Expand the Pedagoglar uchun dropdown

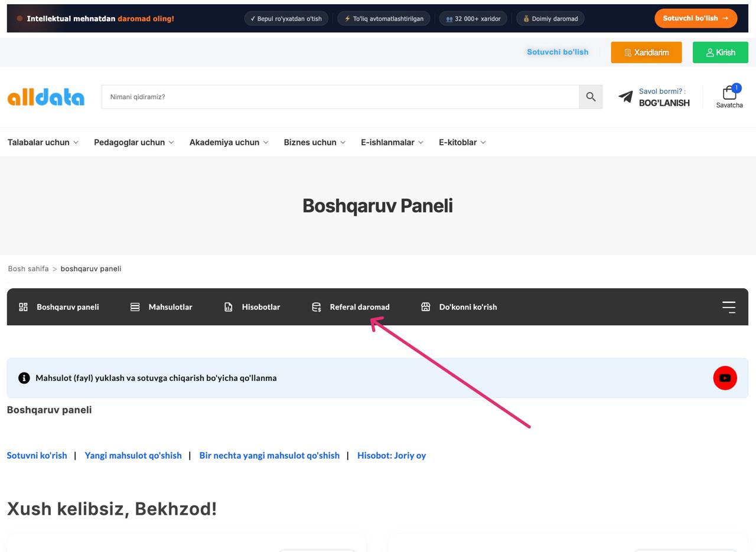(134, 142)
